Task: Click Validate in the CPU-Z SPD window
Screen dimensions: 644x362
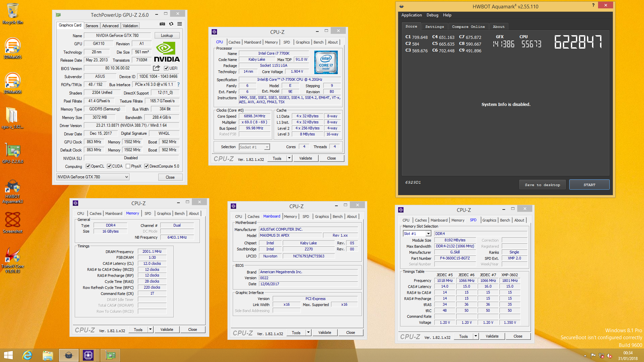Action: click(x=492, y=336)
